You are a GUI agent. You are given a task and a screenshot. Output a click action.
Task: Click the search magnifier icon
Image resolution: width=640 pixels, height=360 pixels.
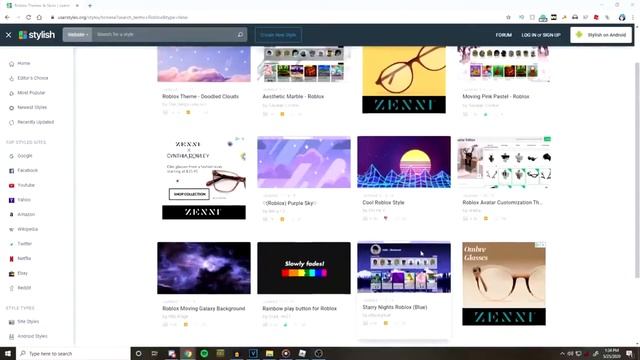(x=240, y=35)
